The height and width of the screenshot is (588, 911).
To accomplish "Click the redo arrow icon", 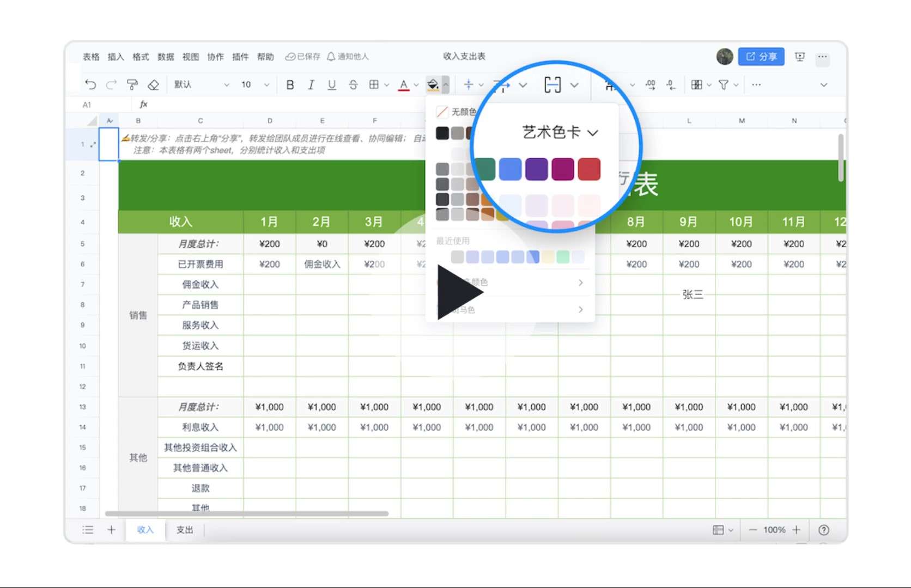I will pyautogui.click(x=111, y=84).
